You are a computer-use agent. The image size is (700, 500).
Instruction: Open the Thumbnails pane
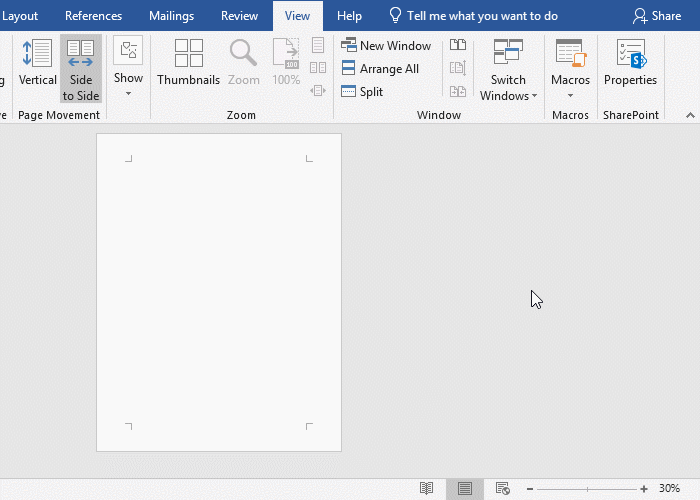pyautogui.click(x=188, y=64)
